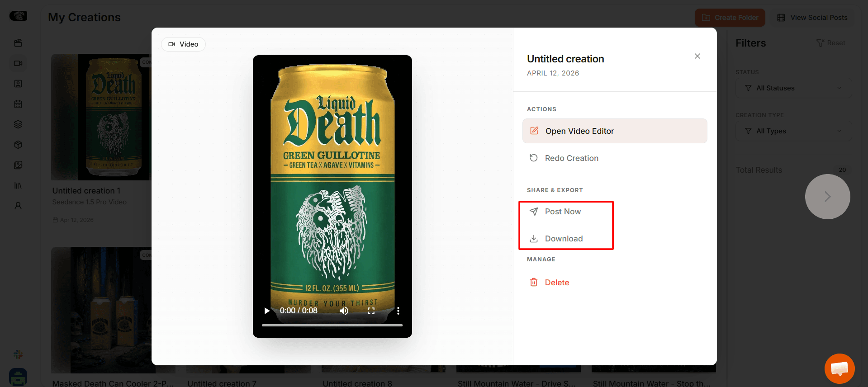The width and height of the screenshot is (868, 387).
Task: Open the calendar sidebar icon
Action: (18, 104)
